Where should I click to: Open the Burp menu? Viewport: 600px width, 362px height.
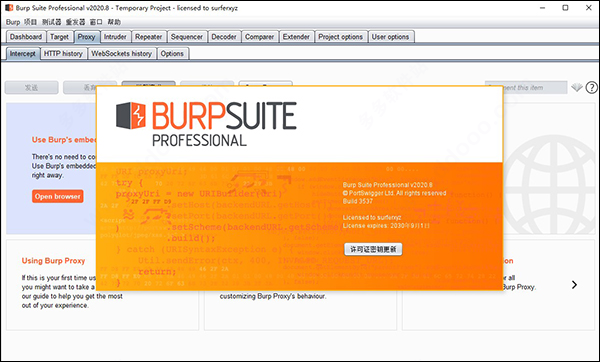[x=13, y=22]
